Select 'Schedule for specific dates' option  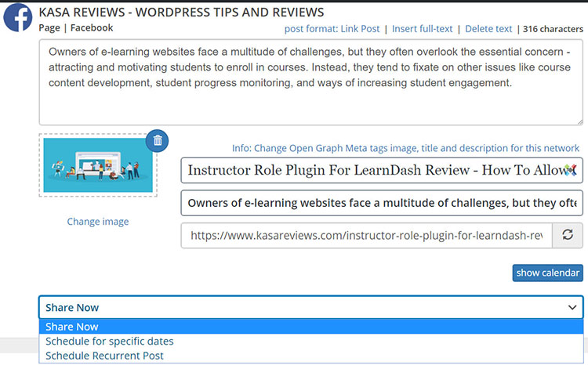pos(311,341)
